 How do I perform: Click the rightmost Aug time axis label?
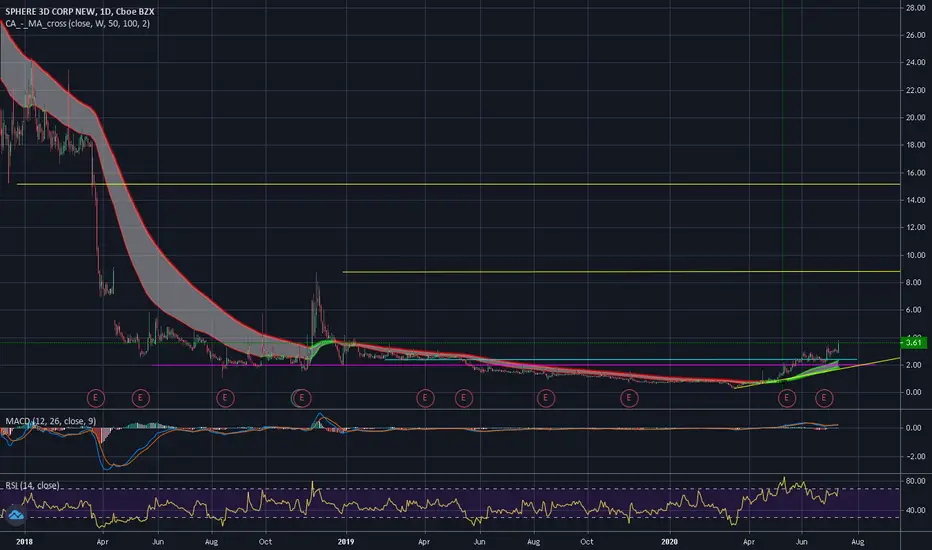pyautogui.click(x=858, y=542)
